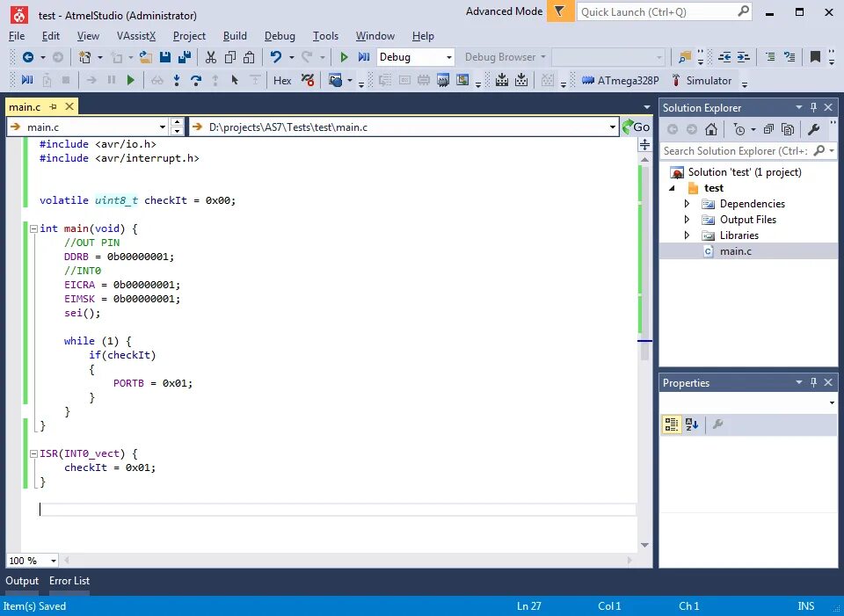Viewport: 844px width, 616px height.
Task: Toggle auto-hide pin on Solution Explorer
Action: 814,107
